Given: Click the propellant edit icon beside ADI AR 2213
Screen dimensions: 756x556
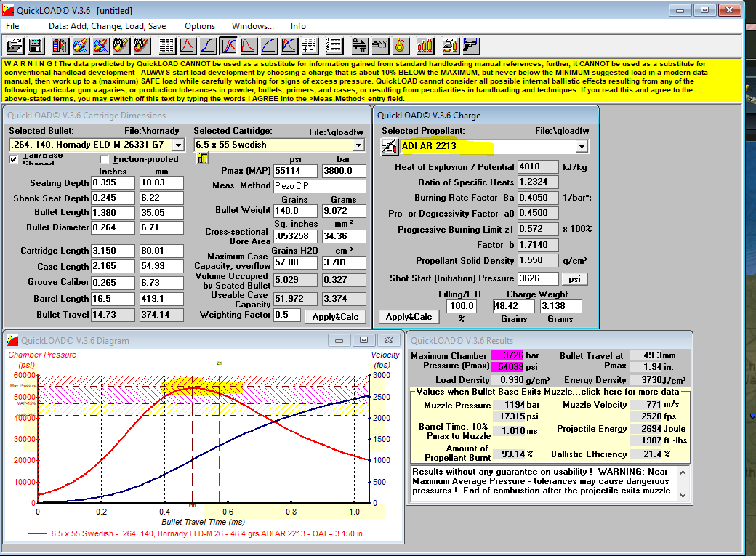Looking at the screenshot, I should (x=390, y=147).
